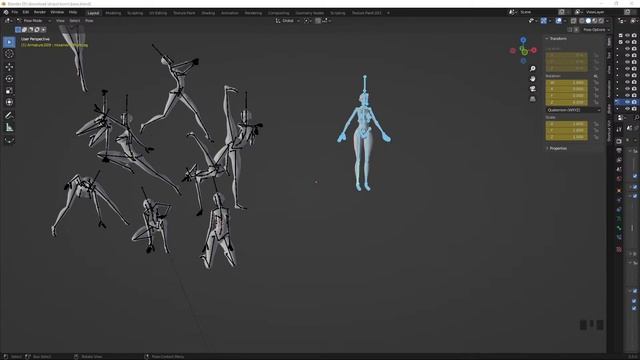Select the Cursor tool

click(x=9, y=54)
